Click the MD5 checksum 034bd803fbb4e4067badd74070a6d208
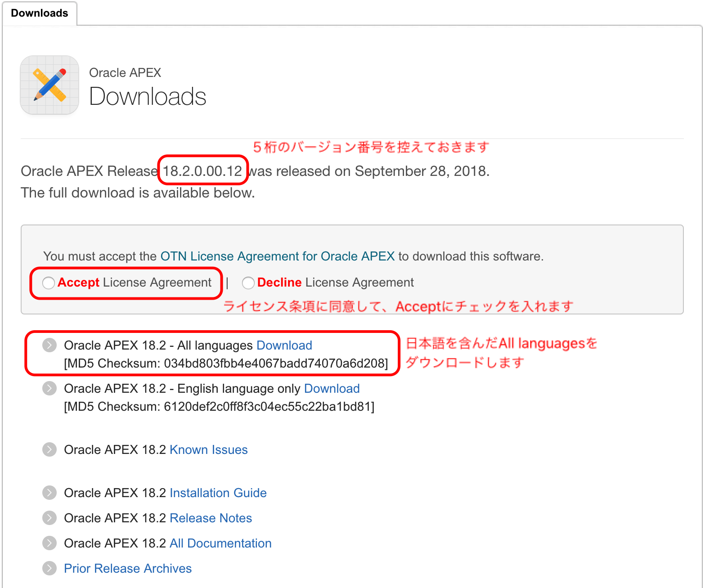Screen dimensions: 705x588 click(274, 364)
